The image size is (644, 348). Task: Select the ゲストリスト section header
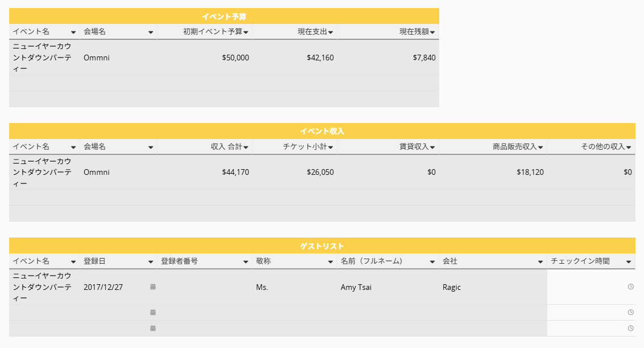click(x=322, y=246)
